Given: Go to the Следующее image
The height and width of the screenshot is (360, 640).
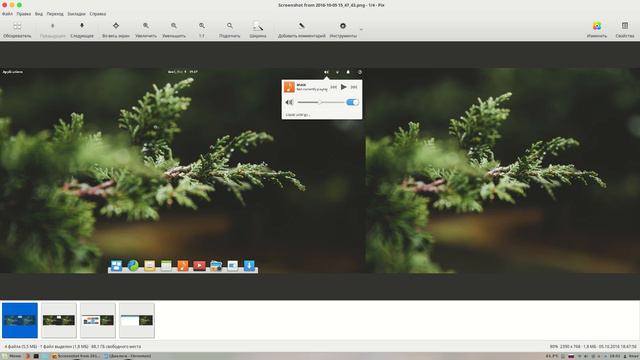Looking at the screenshot, I should point(82,30).
